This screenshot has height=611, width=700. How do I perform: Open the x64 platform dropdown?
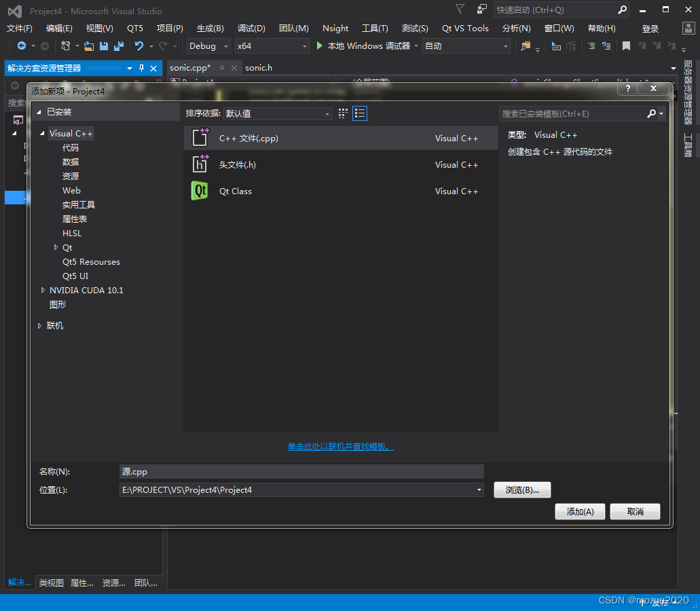coord(272,45)
